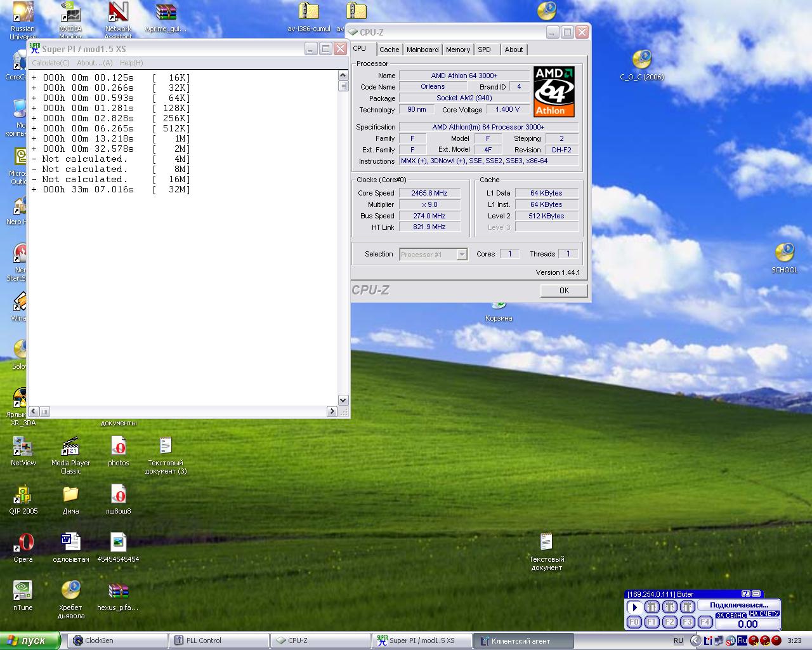Click the help icon in Buter widget
The image size is (812, 650).
tap(745, 594)
